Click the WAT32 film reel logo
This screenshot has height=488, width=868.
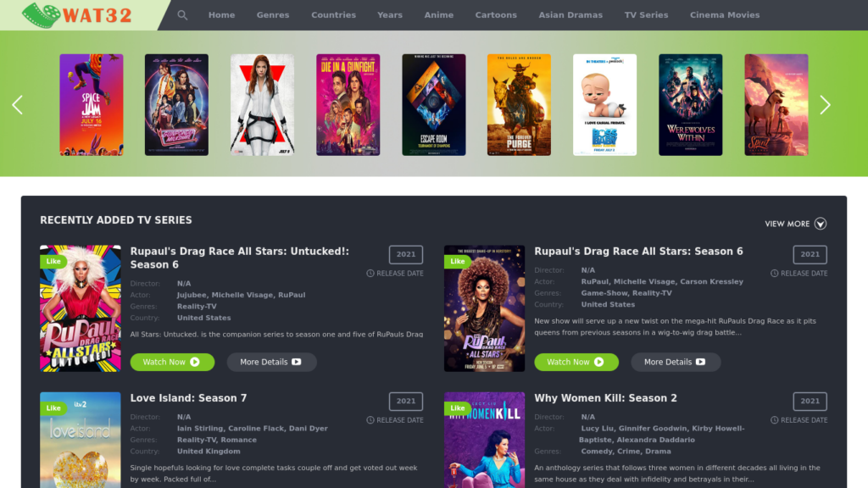(77, 15)
